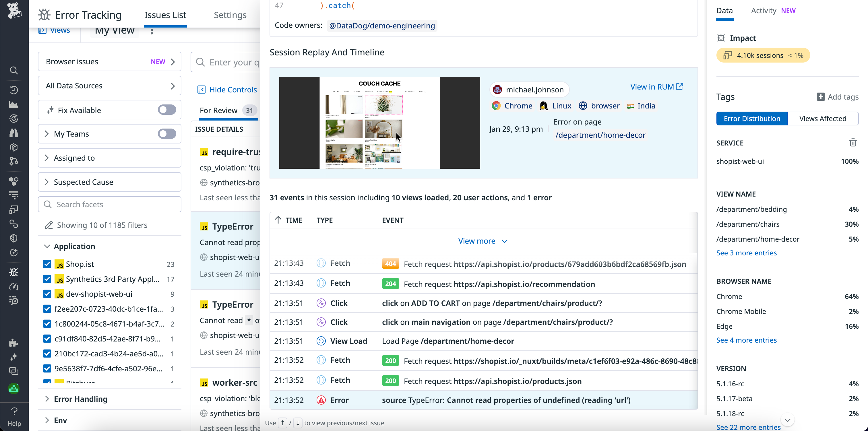Open the Error Tracking bug icon in sidebar
This screenshot has width=868, height=431.
click(13, 272)
